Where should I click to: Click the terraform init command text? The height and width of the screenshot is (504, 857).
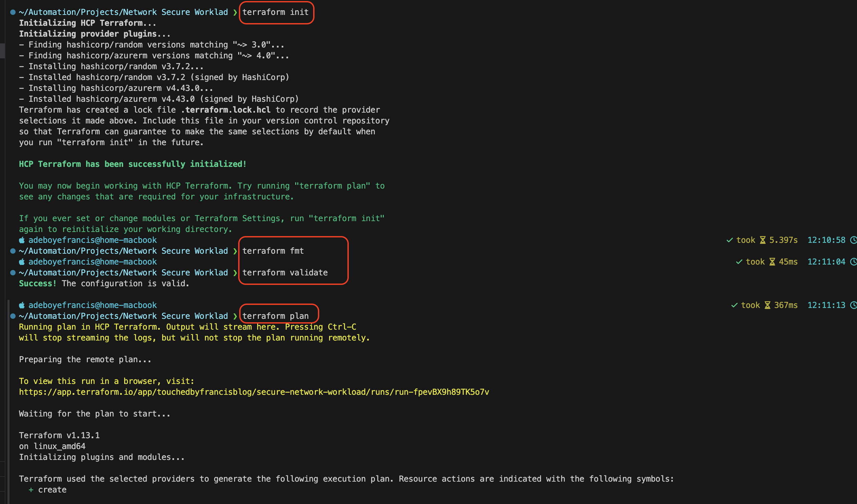tap(276, 12)
